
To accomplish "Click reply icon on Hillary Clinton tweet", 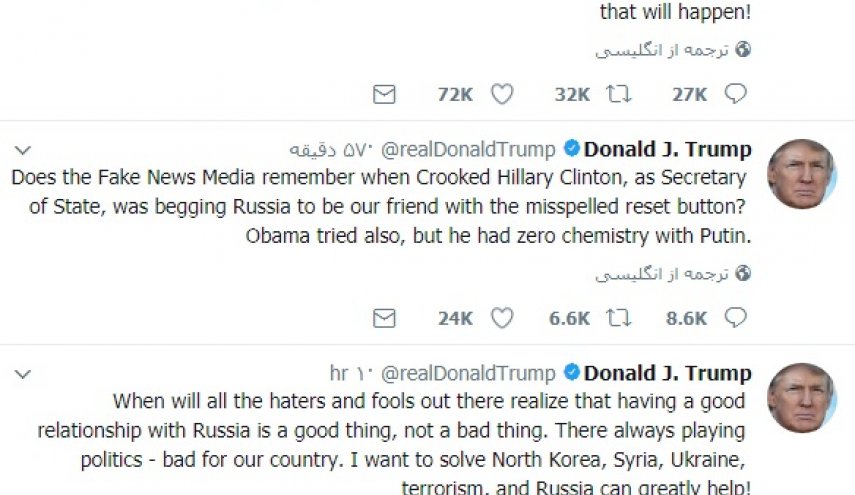I will coord(736,319).
